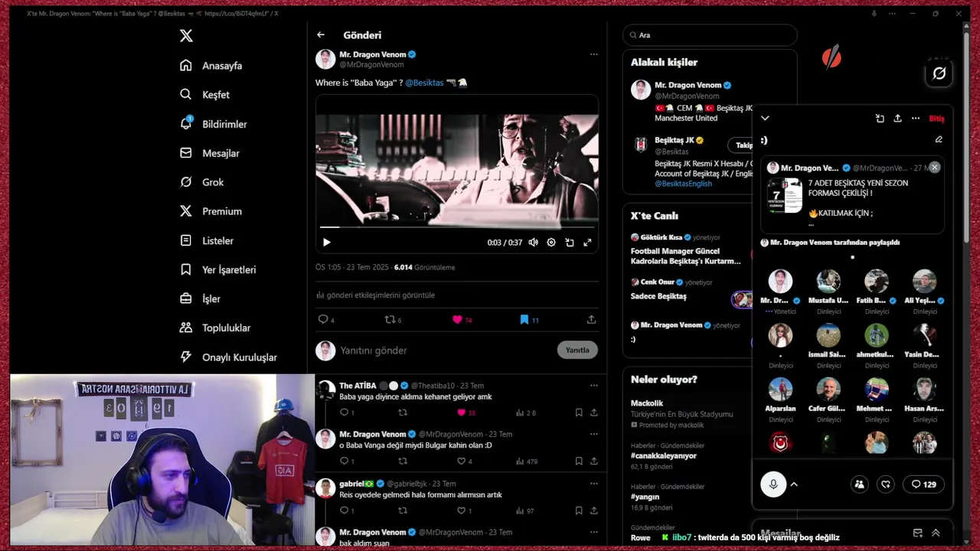Click the Grok floating icon
This screenshot has width=980, height=551.
(x=939, y=73)
